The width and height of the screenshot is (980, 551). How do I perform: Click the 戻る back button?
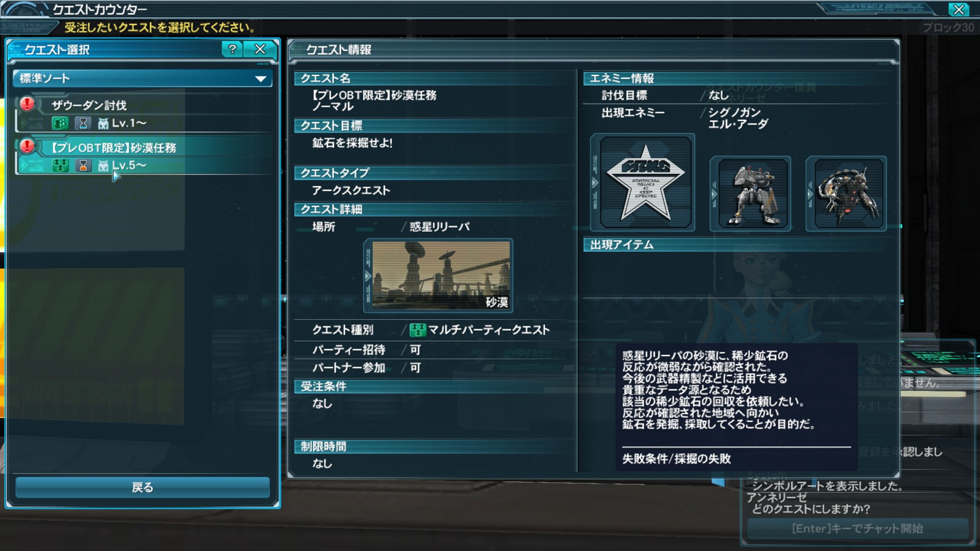[x=142, y=487]
